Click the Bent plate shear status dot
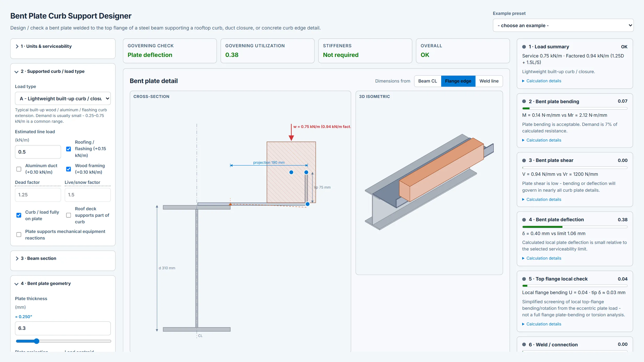 click(524, 160)
